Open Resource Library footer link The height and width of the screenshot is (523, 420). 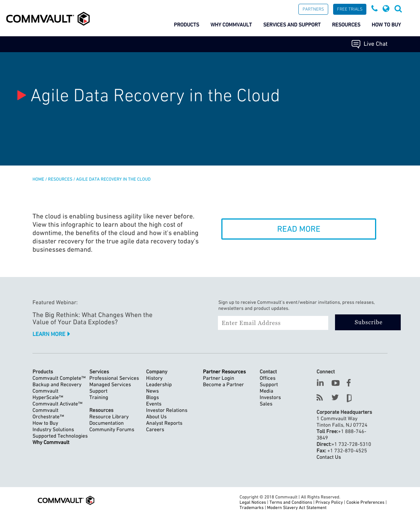(109, 417)
